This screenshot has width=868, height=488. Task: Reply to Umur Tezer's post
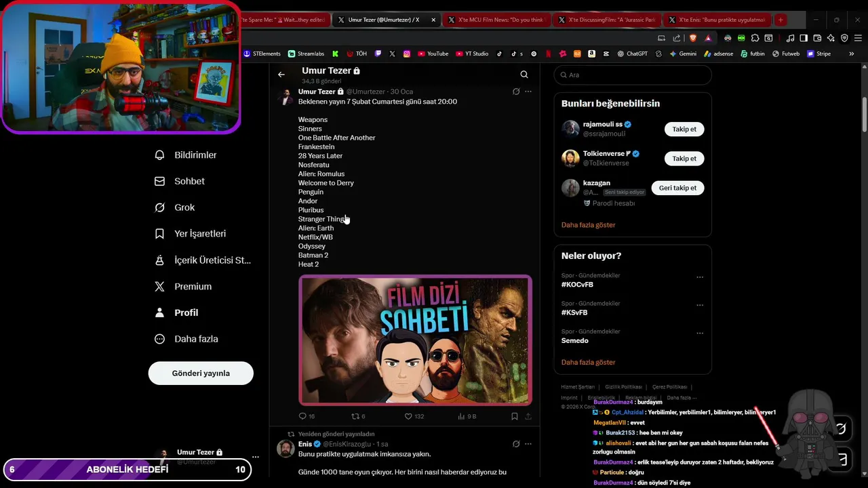coord(307,416)
